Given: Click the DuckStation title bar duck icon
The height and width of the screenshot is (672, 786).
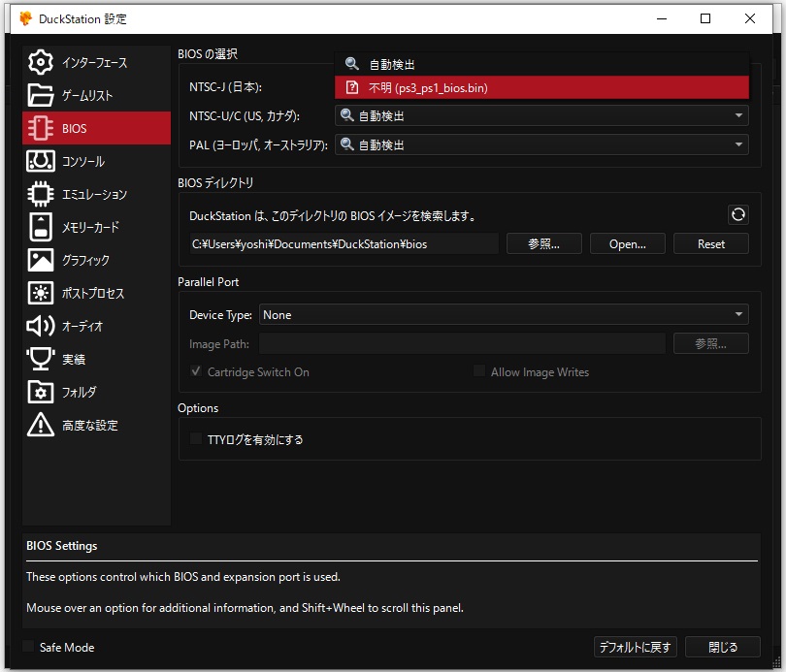Looking at the screenshot, I should coord(25,18).
